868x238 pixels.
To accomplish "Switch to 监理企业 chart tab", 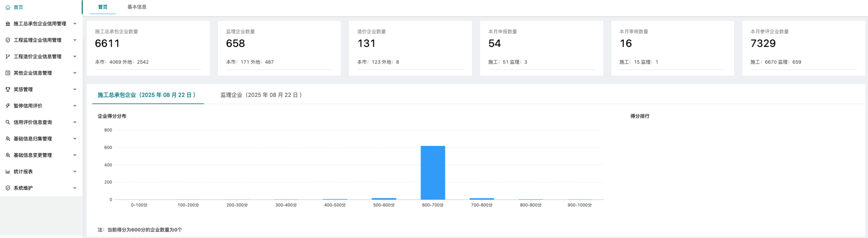I will tap(261, 95).
